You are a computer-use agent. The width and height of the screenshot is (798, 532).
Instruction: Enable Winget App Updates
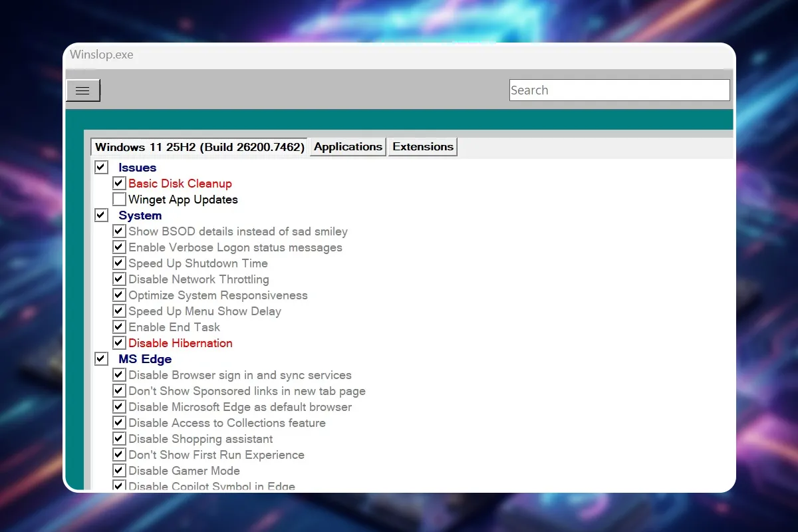[x=118, y=199]
